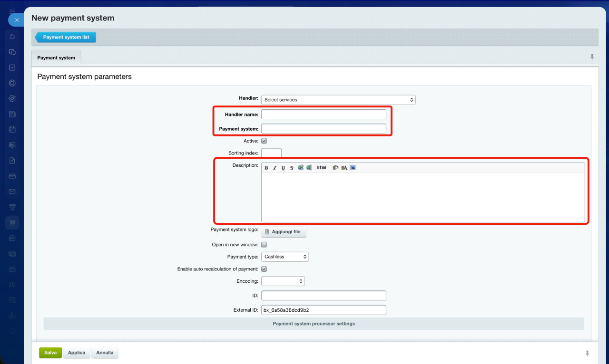Viewport: 609px width, 364px height.
Task: Open the Handler services dropdown
Action: 338,100
